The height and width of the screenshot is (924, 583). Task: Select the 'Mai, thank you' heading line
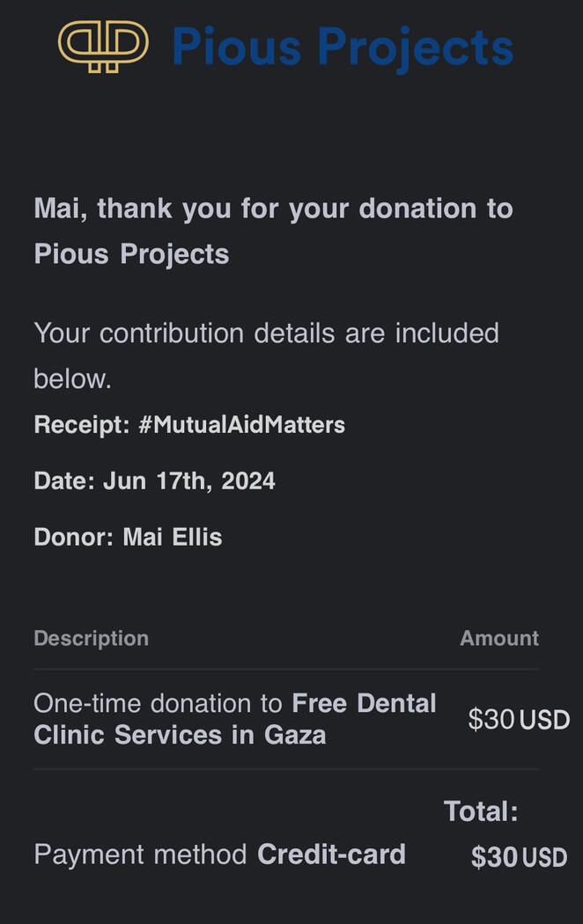[273, 209]
